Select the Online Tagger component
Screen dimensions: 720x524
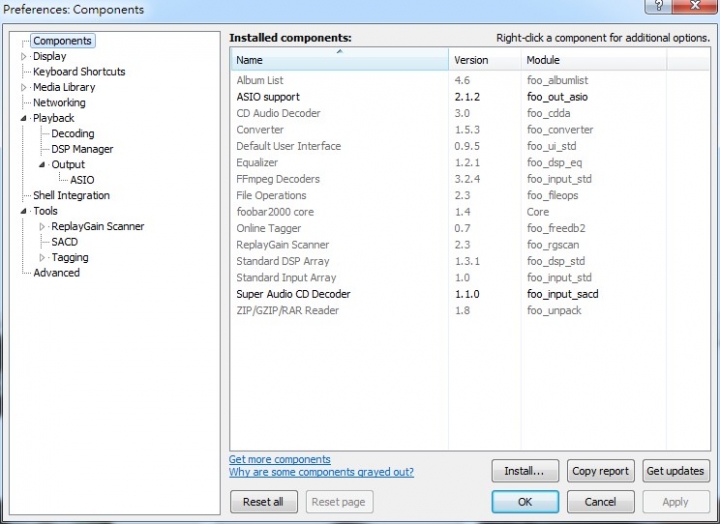(470, 228)
